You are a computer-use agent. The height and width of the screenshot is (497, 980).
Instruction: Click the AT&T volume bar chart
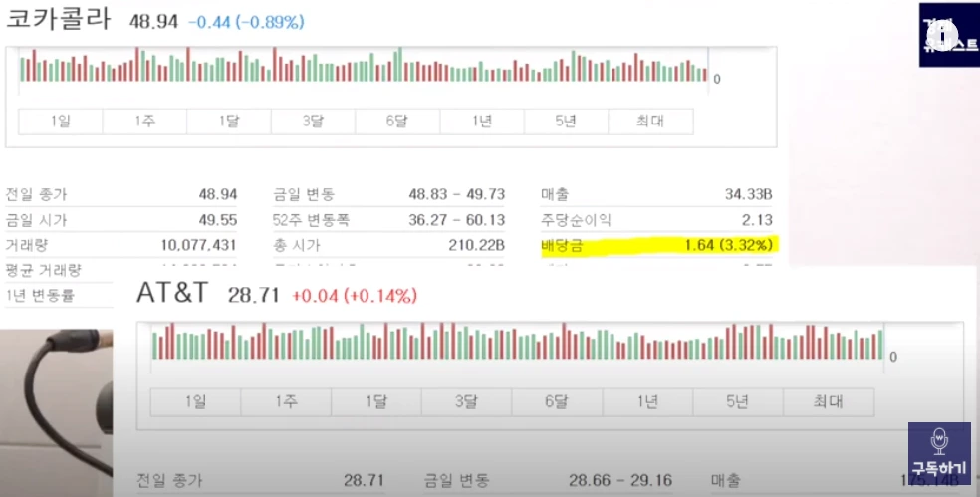(x=518, y=342)
